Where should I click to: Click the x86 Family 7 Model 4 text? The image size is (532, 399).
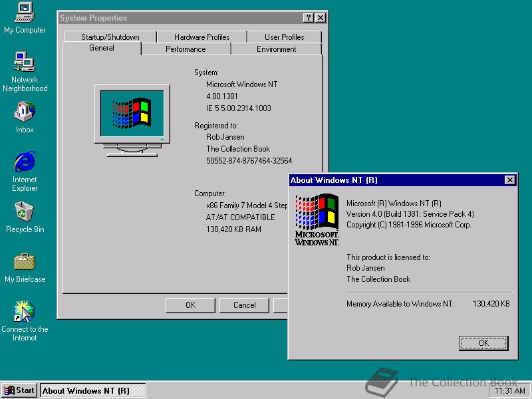pyautogui.click(x=247, y=205)
